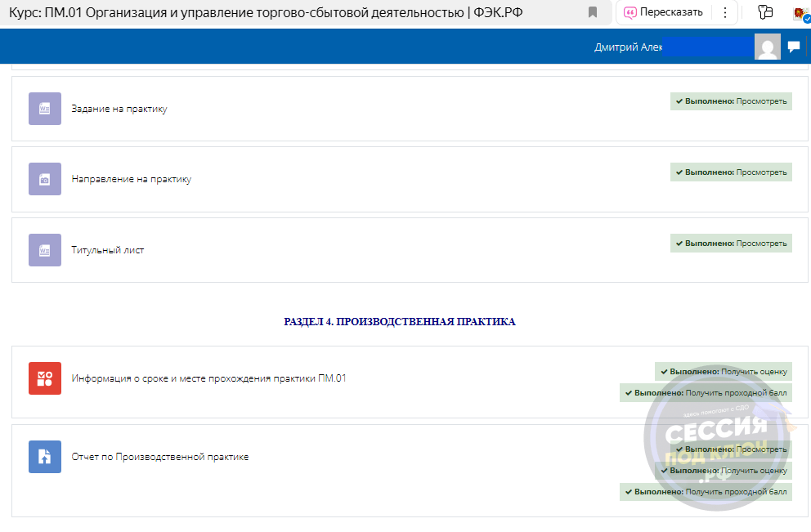Open "Отчет по Производственной практике" activity
The height and width of the screenshot is (532, 811).
(x=159, y=456)
